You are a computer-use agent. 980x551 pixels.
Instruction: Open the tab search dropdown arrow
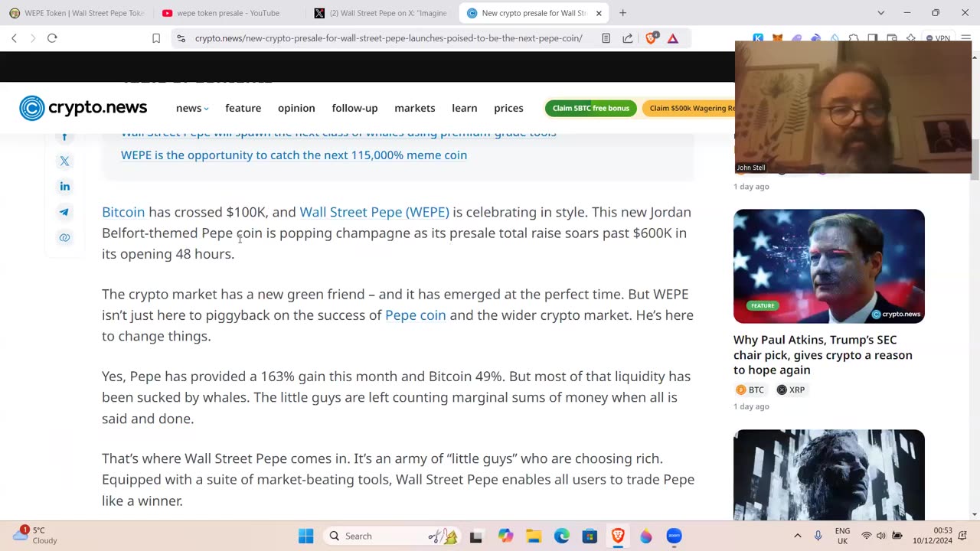[x=880, y=13]
